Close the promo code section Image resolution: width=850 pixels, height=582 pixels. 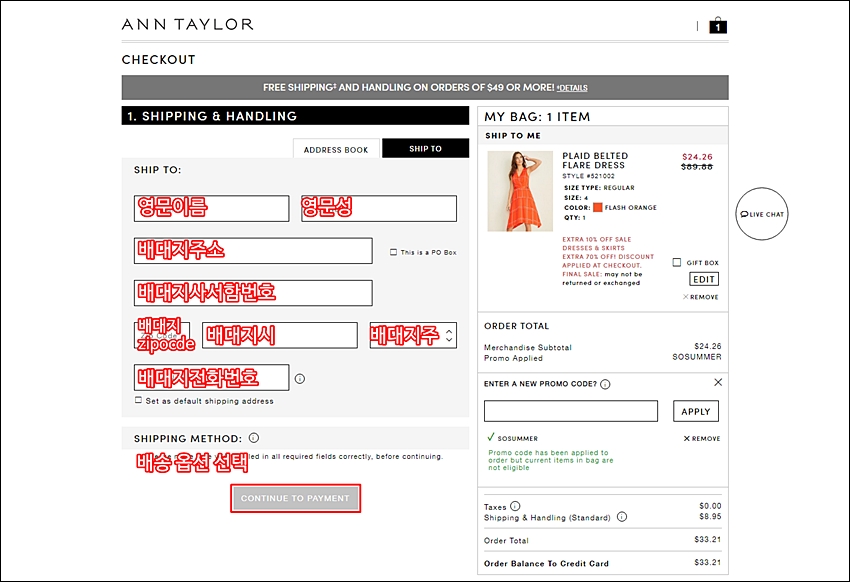coord(718,382)
